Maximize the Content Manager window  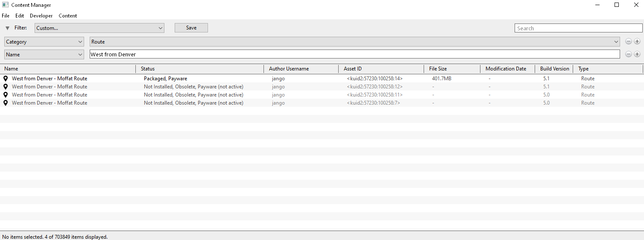pos(616,5)
